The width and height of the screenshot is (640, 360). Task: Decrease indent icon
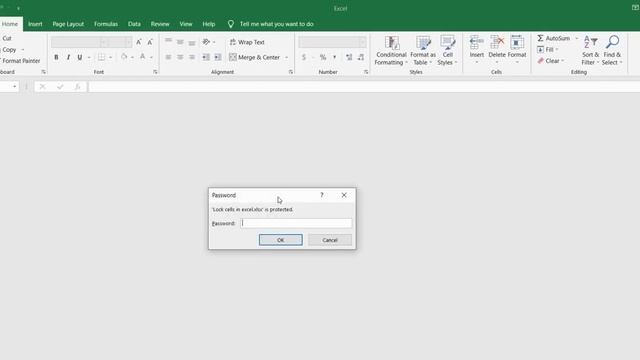pyautogui.click(x=206, y=57)
